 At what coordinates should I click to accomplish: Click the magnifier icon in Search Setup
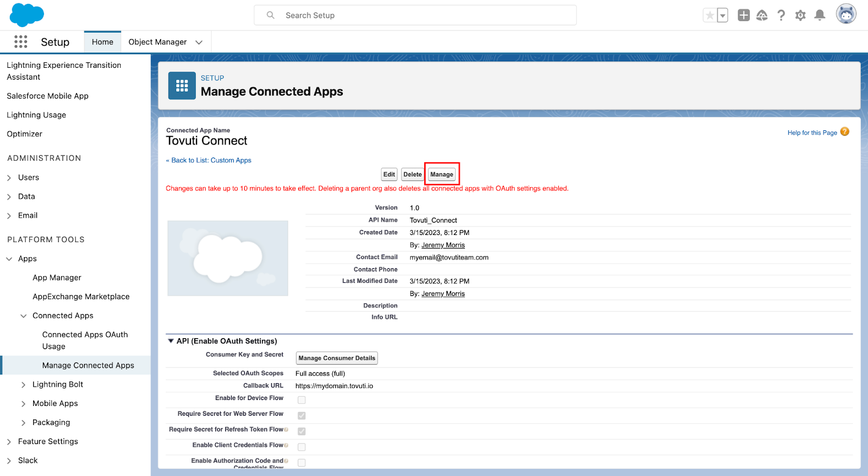click(271, 15)
